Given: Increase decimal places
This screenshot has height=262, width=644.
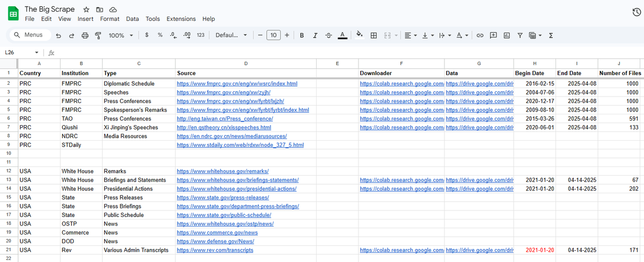Looking at the screenshot, I should click(187, 35).
